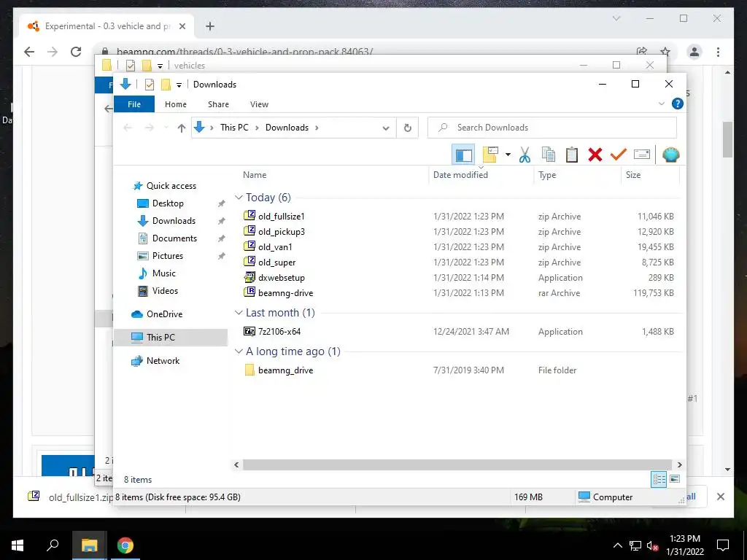Click the red X Delete icon
The image size is (747, 560).
[x=595, y=155]
